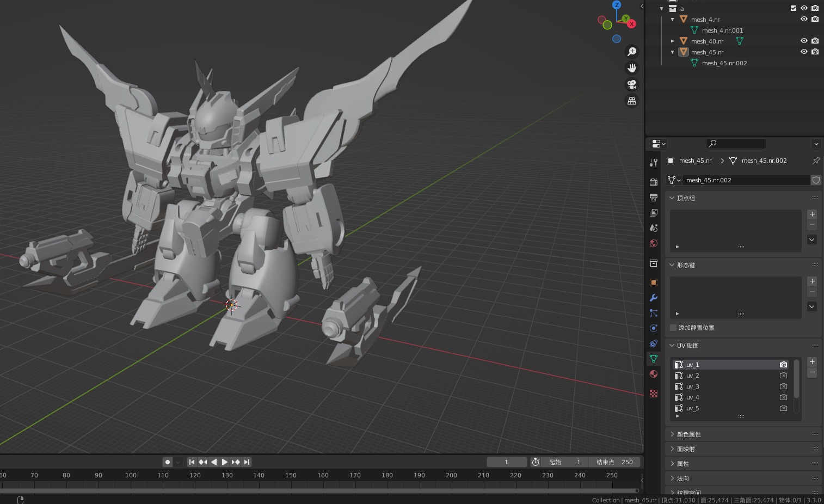Viewport: 824px width, 504px height.
Task: Disable mesh_45.nr in renders
Action: [x=815, y=52]
